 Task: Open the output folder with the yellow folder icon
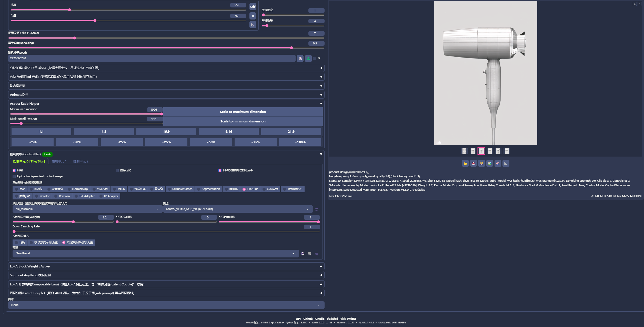click(x=465, y=163)
